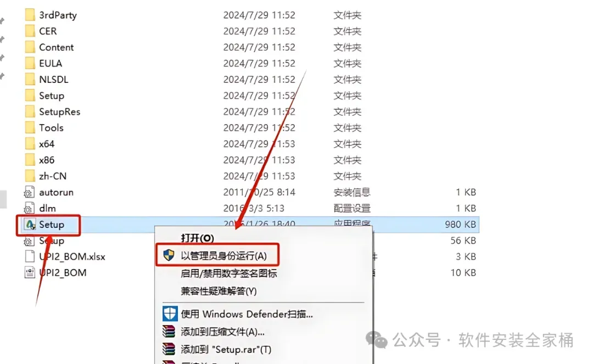This screenshot has height=364, width=593.
Task: Click the Windows Defender shield icon
Action: click(x=170, y=313)
